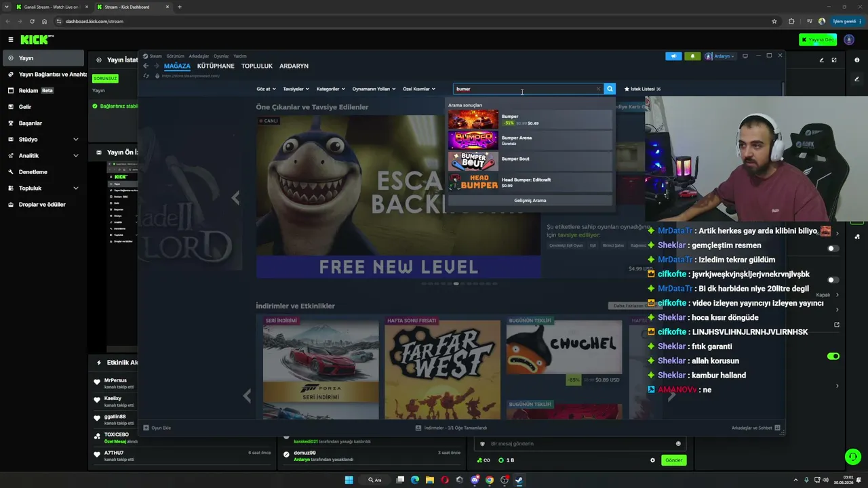This screenshot has width=868, height=488.
Task: Open the Oynamanın Yolları dropdown
Action: click(x=374, y=89)
